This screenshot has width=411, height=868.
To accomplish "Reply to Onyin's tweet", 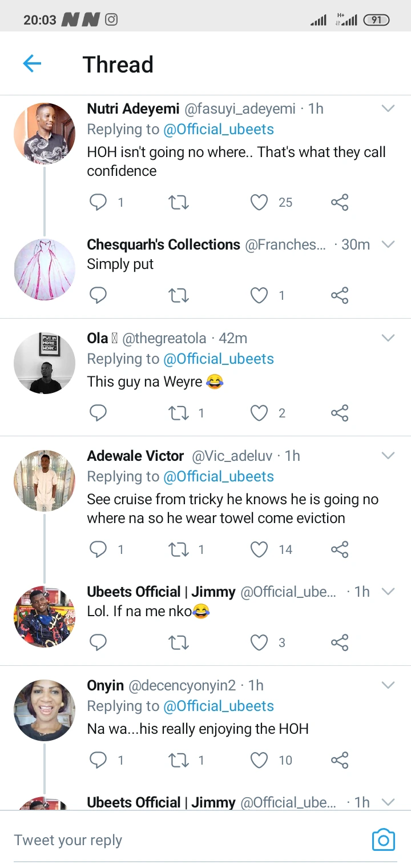I will tap(98, 760).
